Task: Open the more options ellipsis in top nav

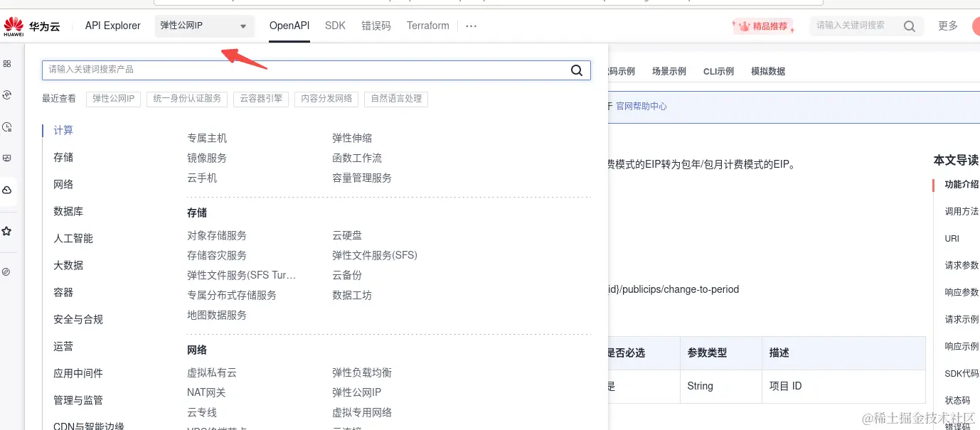Action: pyautogui.click(x=471, y=26)
